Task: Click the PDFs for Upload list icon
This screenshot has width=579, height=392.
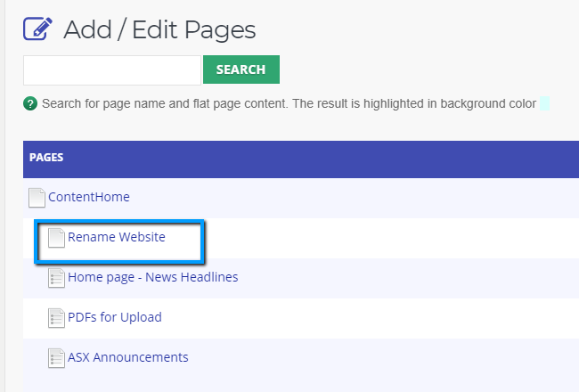Action: click(56, 318)
